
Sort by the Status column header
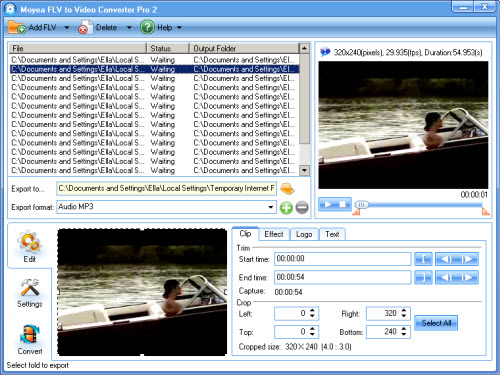pos(168,48)
